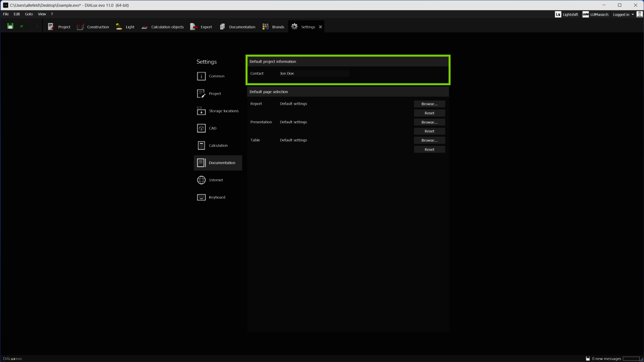Viewport: 644px width, 362px height.
Task: Expand the Logged in dropdown
Action: 623,14
